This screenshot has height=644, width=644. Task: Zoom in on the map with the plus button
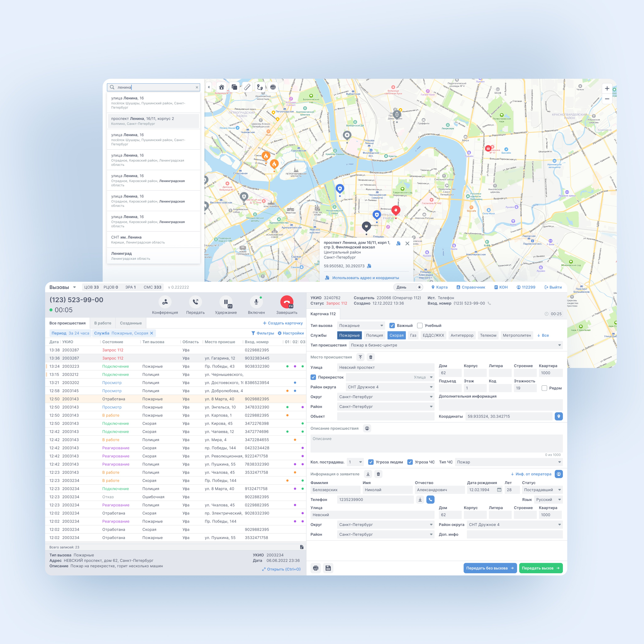tap(607, 88)
